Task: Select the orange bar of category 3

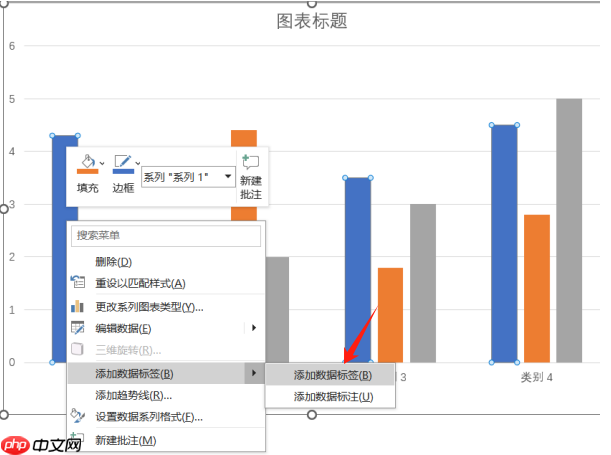Action: [390, 315]
